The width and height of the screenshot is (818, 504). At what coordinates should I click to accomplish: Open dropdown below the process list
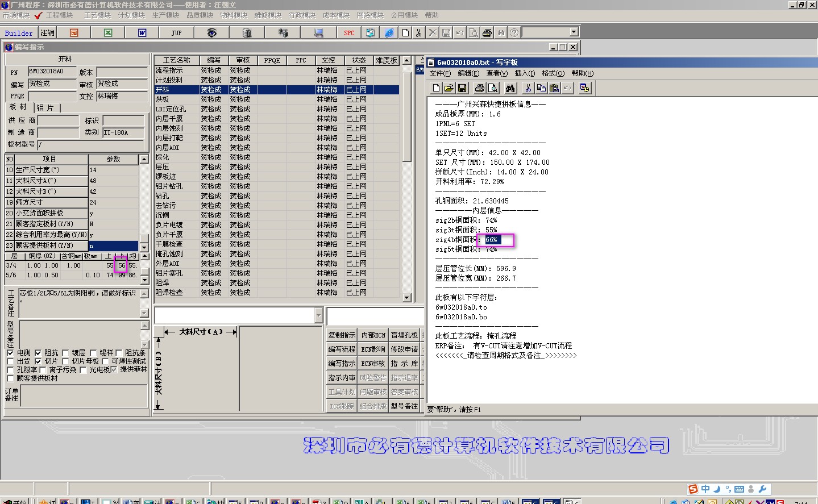pos(318,315)
